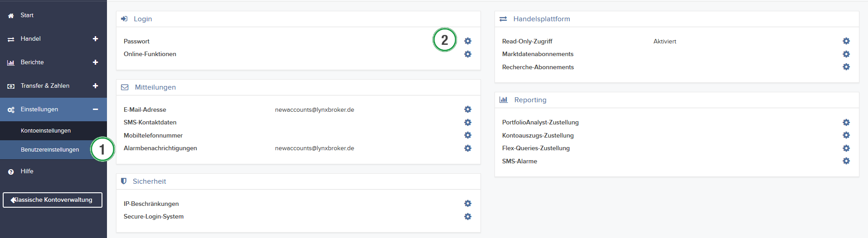868x238 pixels.
Task: Click the Passwort label
Action: [x=136, y=41]
